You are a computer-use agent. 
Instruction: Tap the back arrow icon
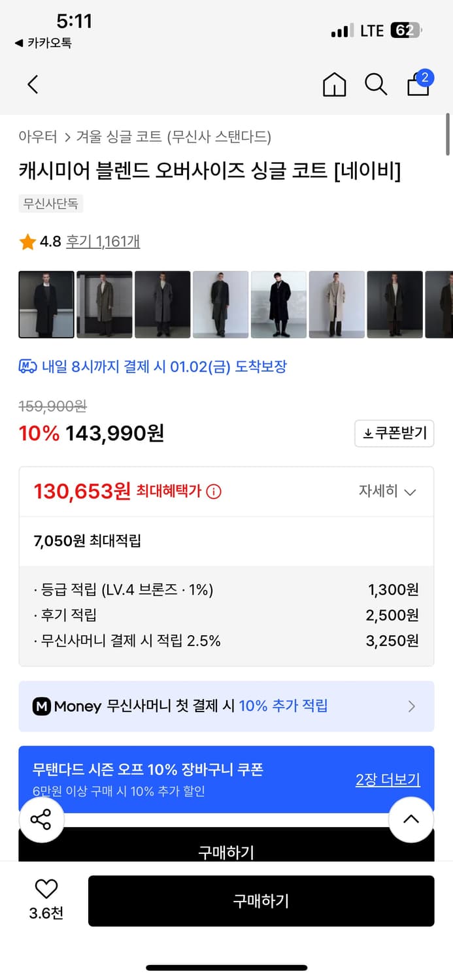32,84
